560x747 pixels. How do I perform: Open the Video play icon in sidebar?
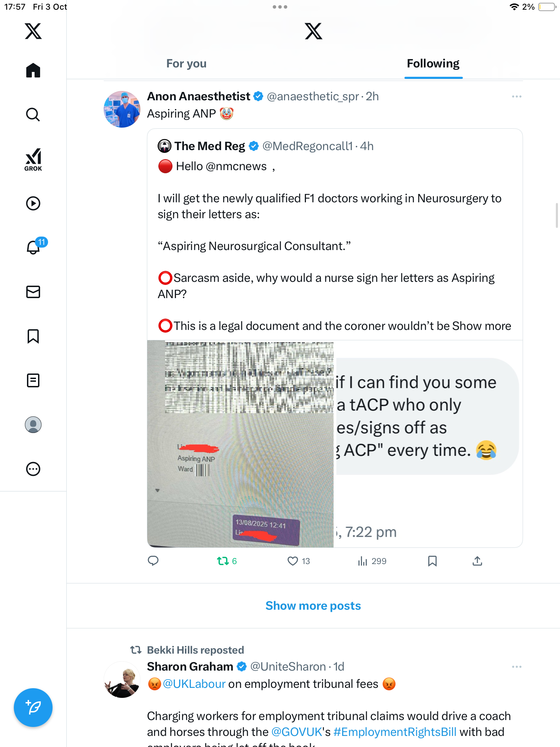click(x=33, y=203)
